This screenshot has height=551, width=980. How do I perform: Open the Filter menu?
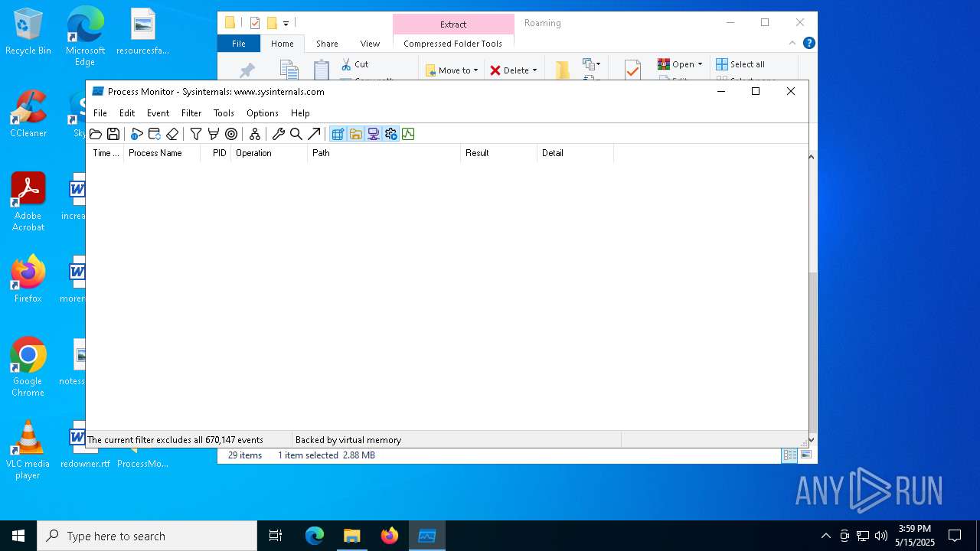pos(191,112)
